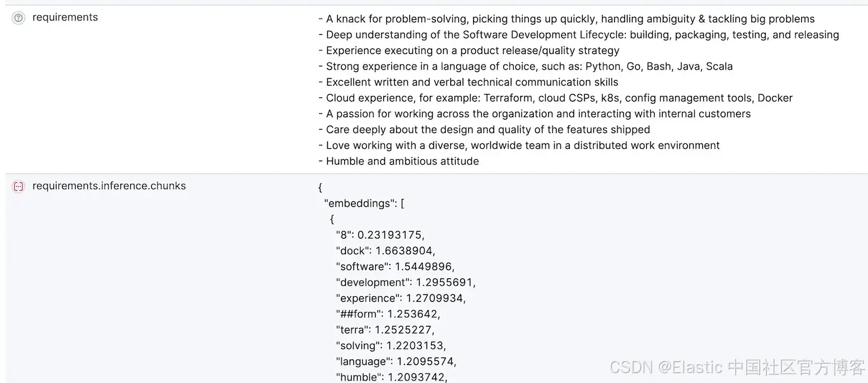Click the line about knack for problem-solving
This screenshot has width=868, height=383.
tap(566, 19)
